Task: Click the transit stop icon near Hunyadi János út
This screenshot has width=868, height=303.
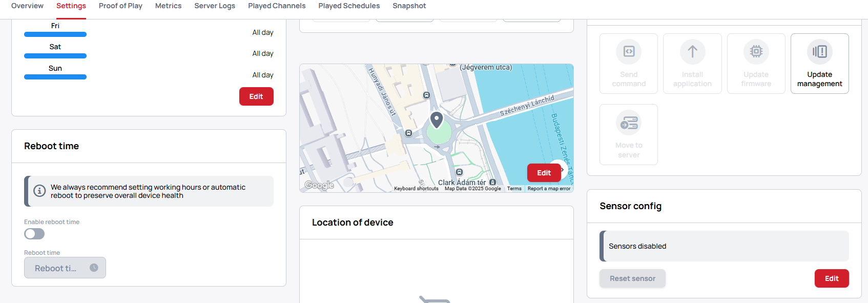Action: pyautogui.click(x=427, y=95)
